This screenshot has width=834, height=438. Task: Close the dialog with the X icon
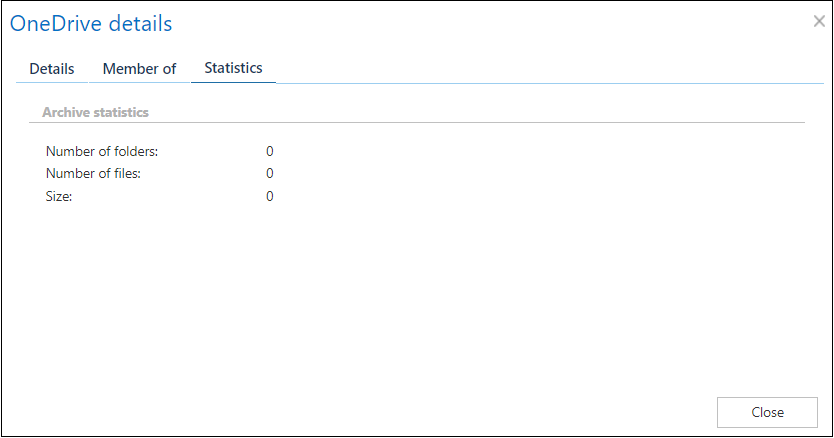point(819,21)
